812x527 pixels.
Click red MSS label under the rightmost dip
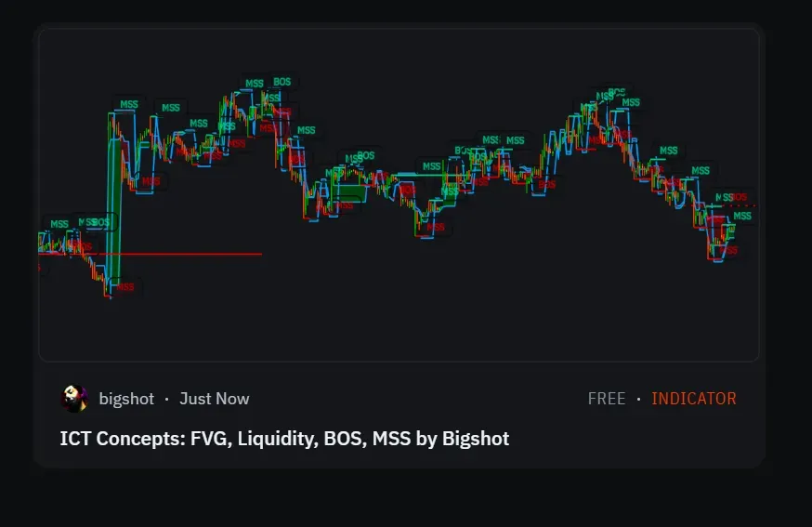tap(728, 250)
